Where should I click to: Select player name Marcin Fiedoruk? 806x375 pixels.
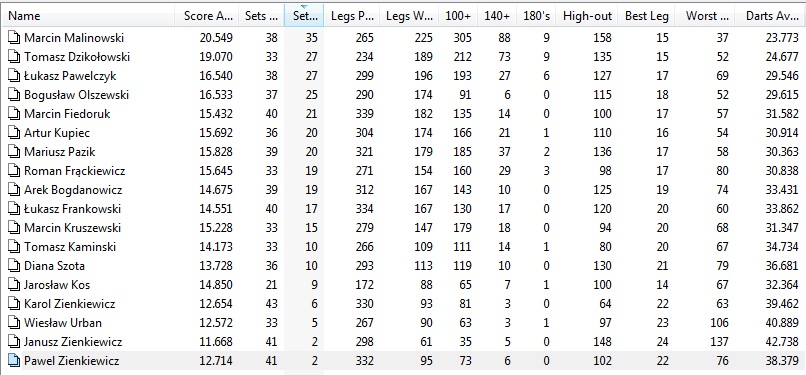[67, 114]
